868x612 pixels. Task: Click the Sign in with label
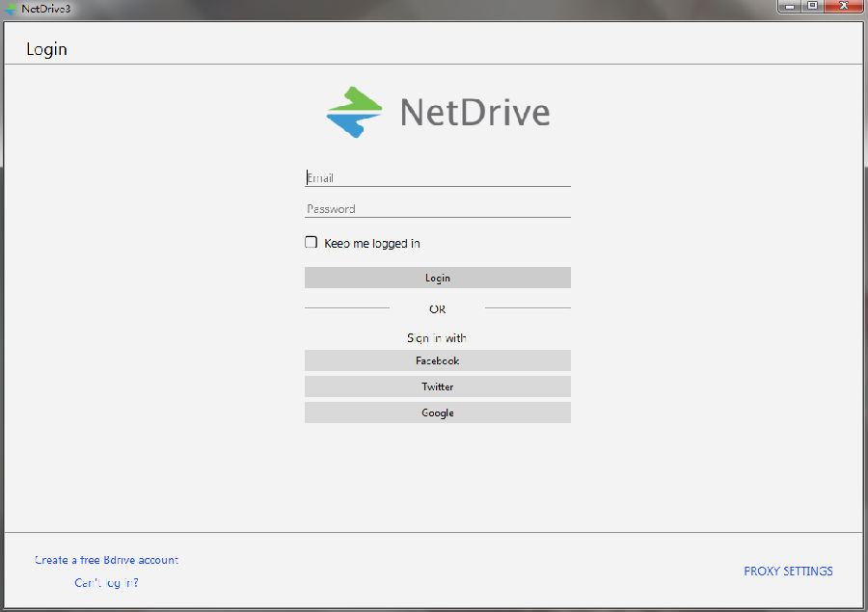[437, 338]
